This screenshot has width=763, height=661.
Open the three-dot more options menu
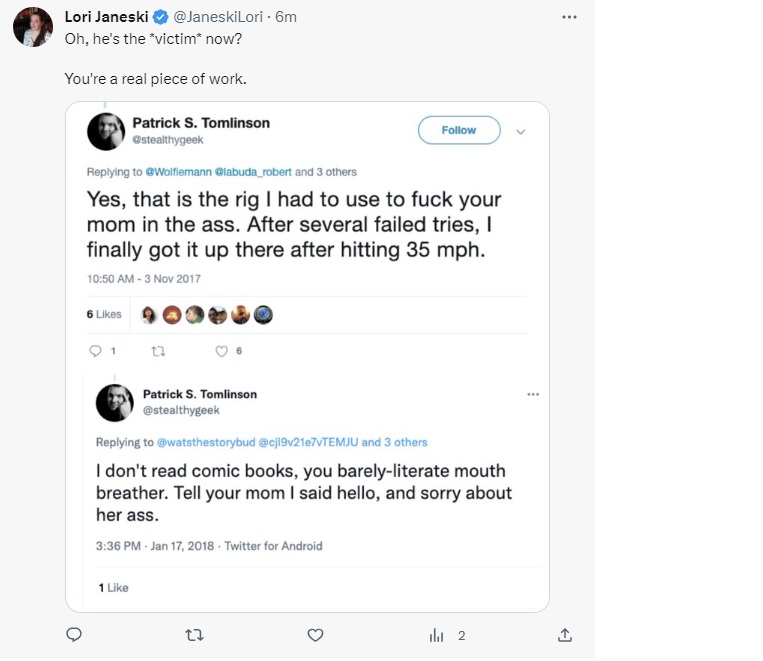(569, 17)
